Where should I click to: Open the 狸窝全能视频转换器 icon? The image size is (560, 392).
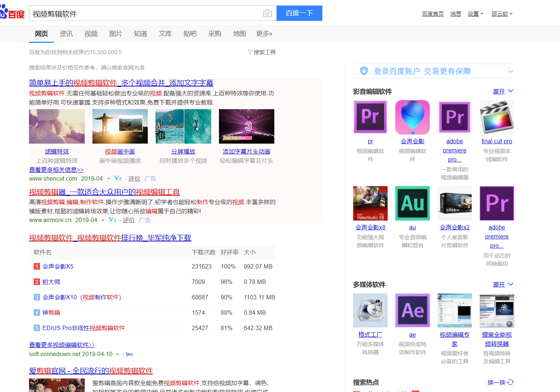pos(497,310)
